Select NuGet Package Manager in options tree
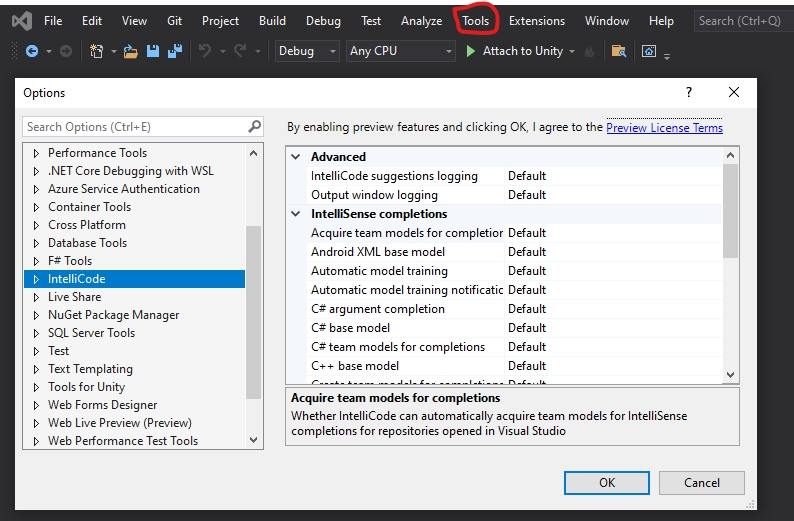 113,315
